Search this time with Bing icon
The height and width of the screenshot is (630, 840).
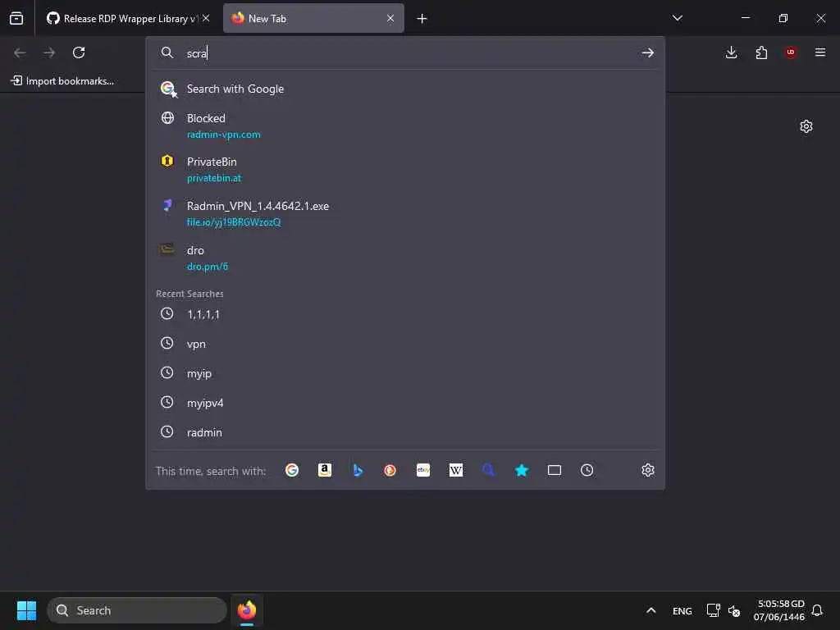(358, 470)
